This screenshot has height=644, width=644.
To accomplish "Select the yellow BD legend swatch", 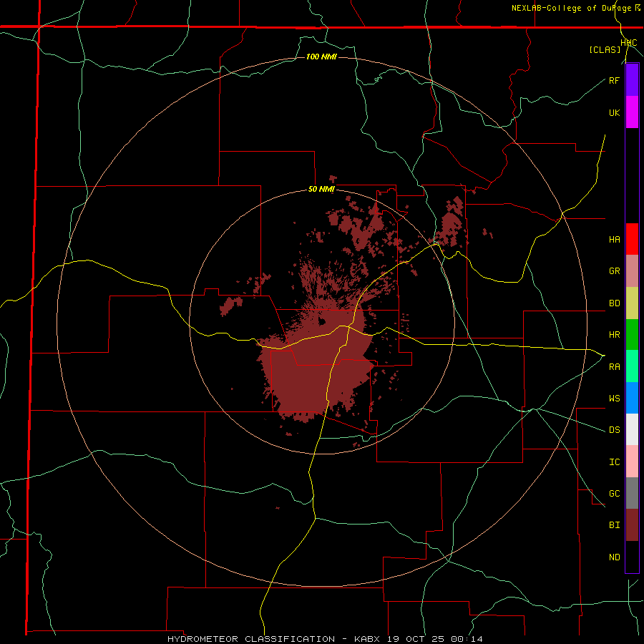I will pyautogui.click(x=632, y=303).
